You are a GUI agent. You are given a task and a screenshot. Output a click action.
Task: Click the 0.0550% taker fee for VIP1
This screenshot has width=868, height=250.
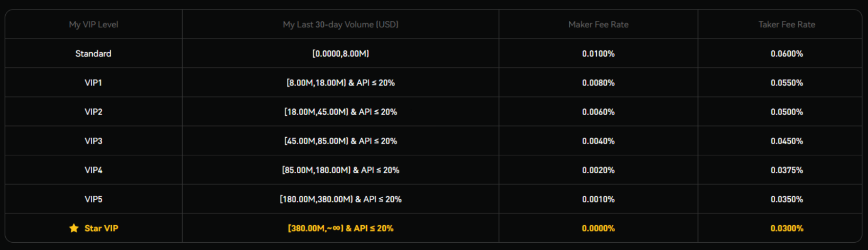786,83
